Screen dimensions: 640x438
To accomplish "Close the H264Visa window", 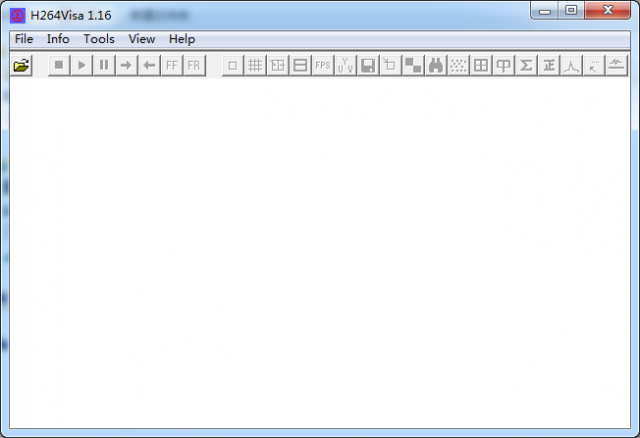I will [x=608, y=11].
